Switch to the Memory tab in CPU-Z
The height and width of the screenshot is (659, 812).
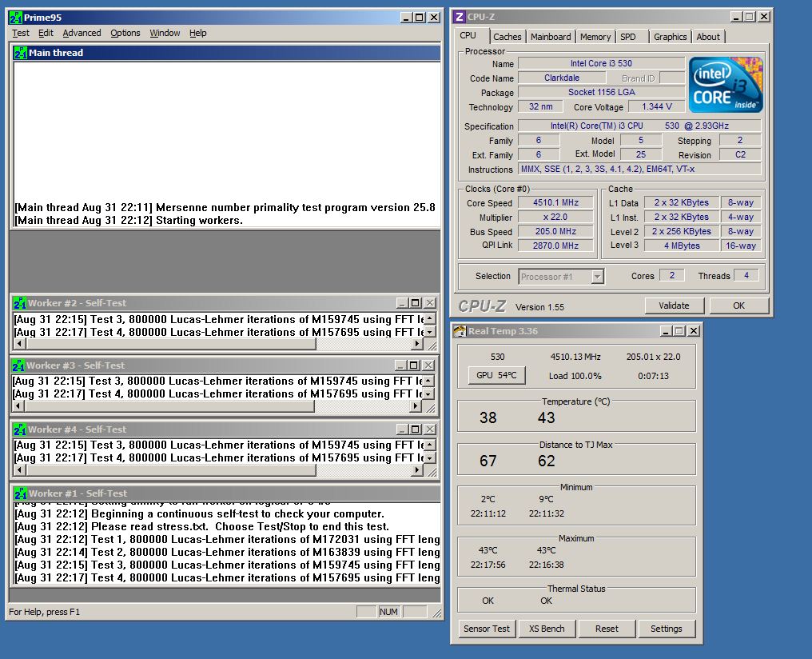click(x=595, y=37)
